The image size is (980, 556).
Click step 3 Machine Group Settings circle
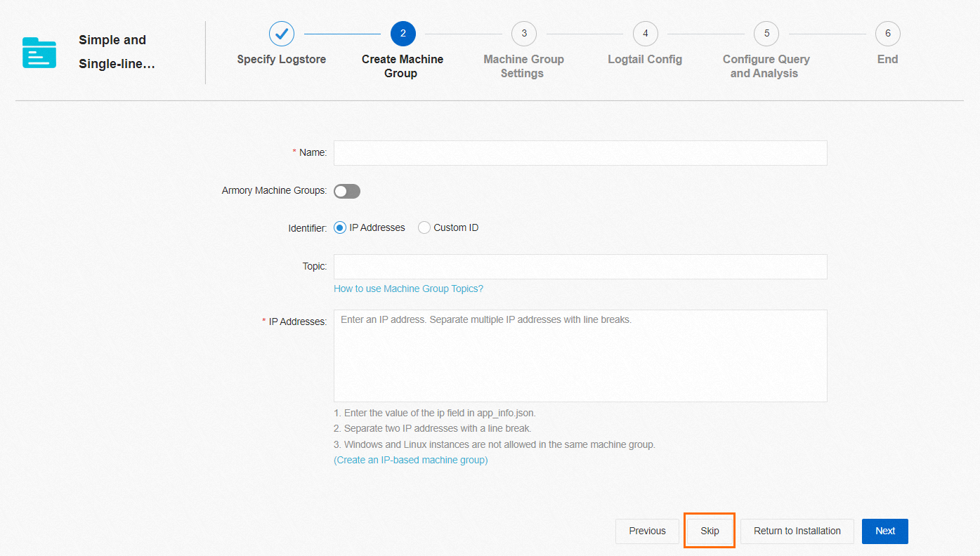point(523,33)
